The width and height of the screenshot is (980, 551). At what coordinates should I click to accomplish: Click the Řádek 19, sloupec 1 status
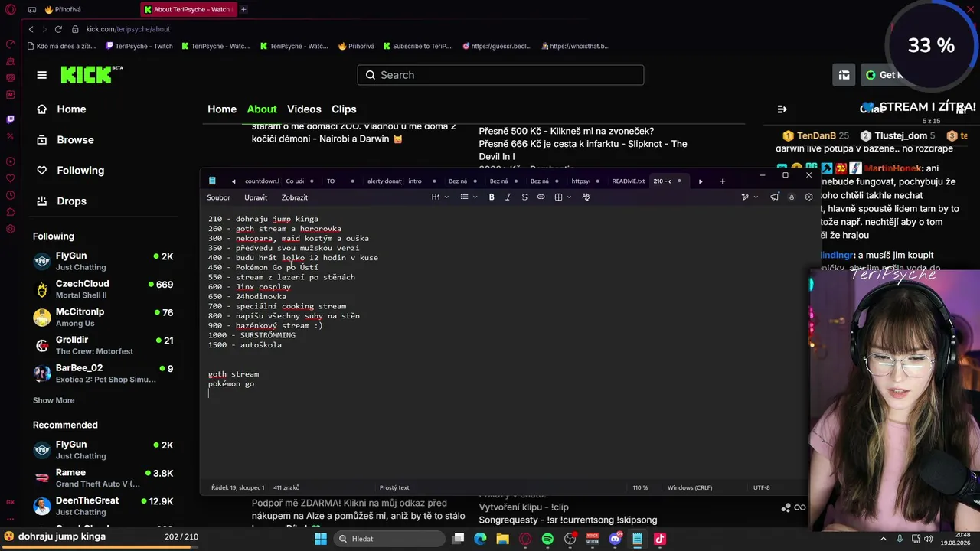coord(237,487)
